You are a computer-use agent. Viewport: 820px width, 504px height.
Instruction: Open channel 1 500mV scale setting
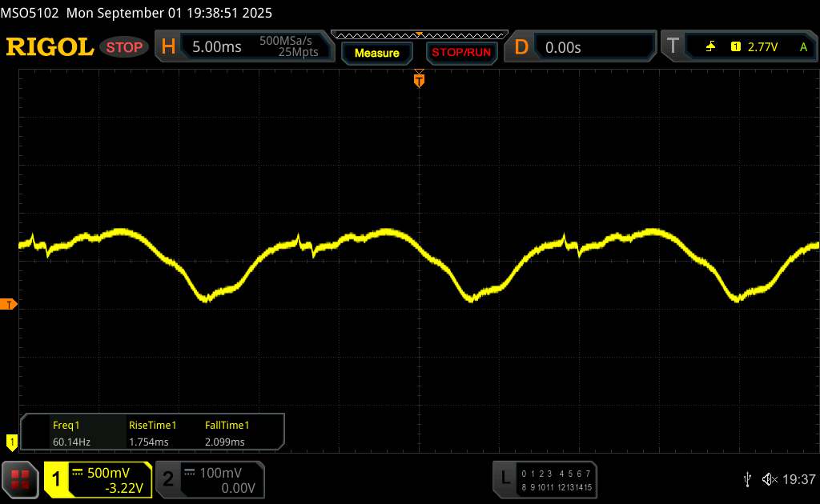point(108,473)
